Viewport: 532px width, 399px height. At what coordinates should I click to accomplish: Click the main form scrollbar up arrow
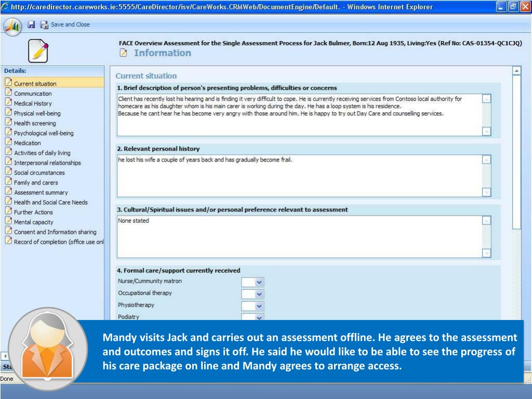[516, 71]
